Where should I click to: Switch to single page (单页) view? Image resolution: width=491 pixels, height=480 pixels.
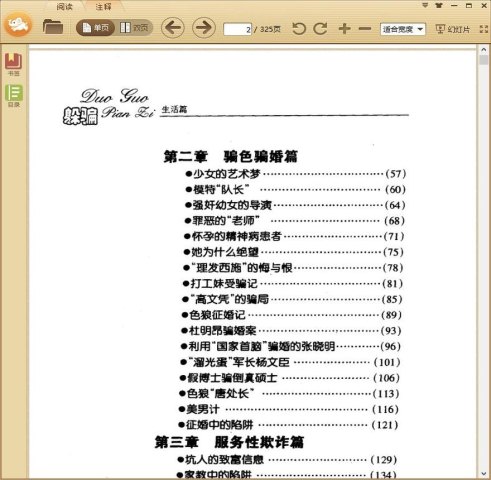click(x=96, y=28)
